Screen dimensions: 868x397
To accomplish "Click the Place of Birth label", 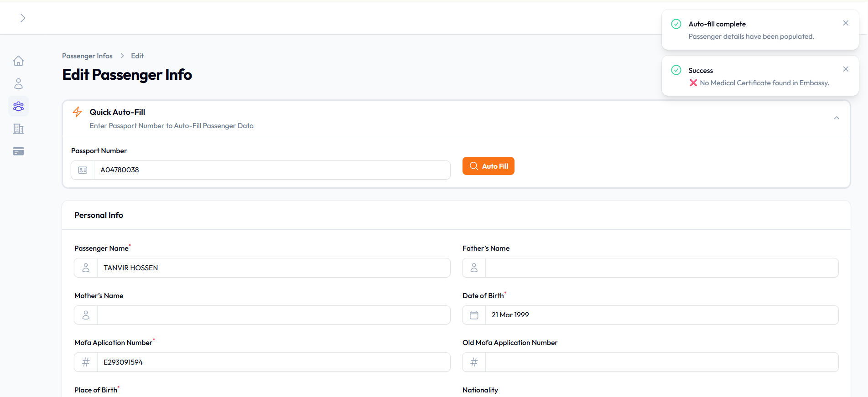I will pos(96,390).
